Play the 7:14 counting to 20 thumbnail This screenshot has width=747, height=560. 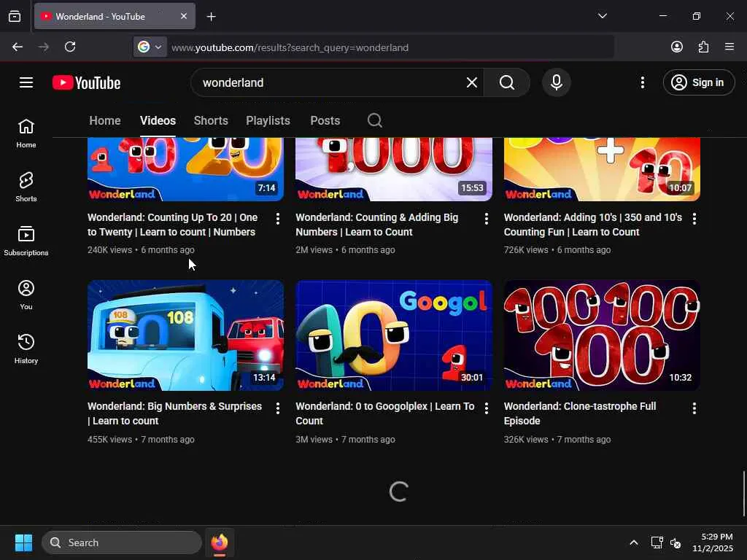185,169
